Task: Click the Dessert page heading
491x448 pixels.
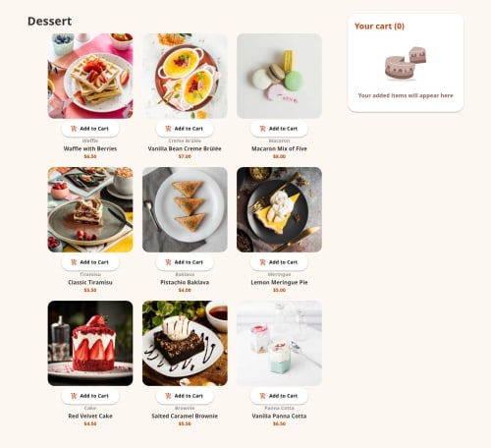Action: pyautogui.click(x=50, y=22)
